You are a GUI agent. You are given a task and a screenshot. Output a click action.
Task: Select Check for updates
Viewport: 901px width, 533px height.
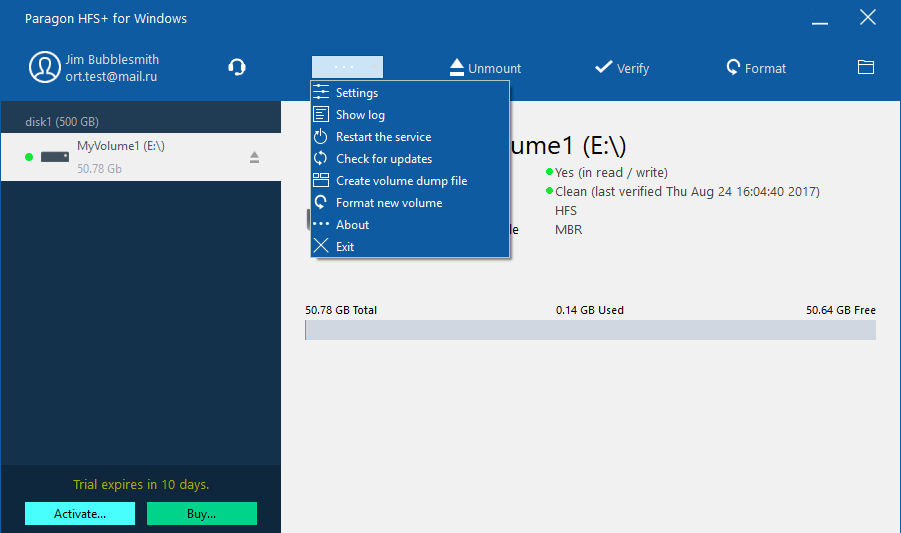pos(383,159)
